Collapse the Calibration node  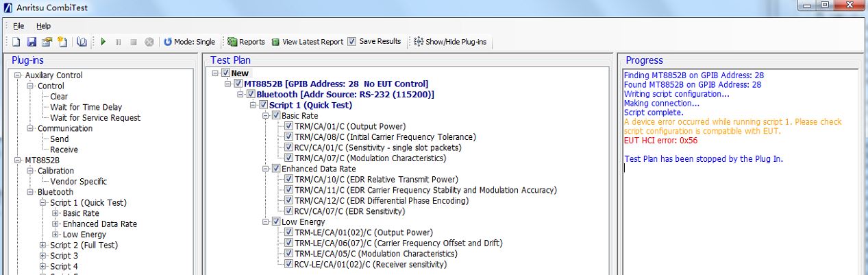[x=31, y=171]
